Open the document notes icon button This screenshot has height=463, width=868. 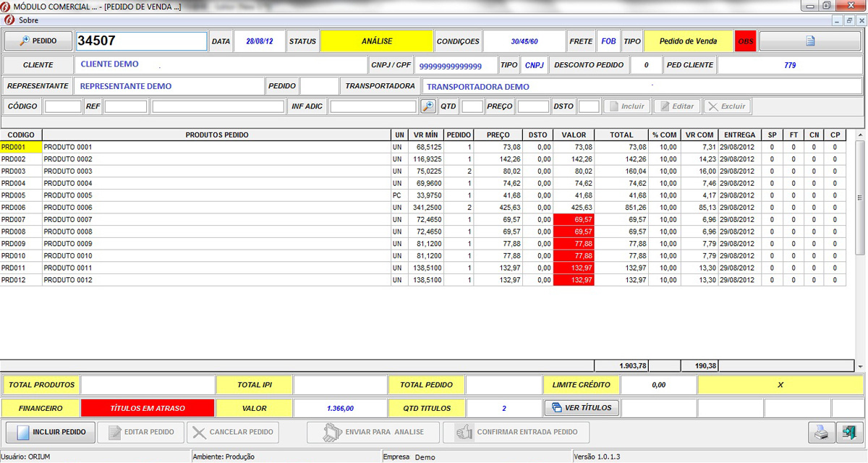810,41
